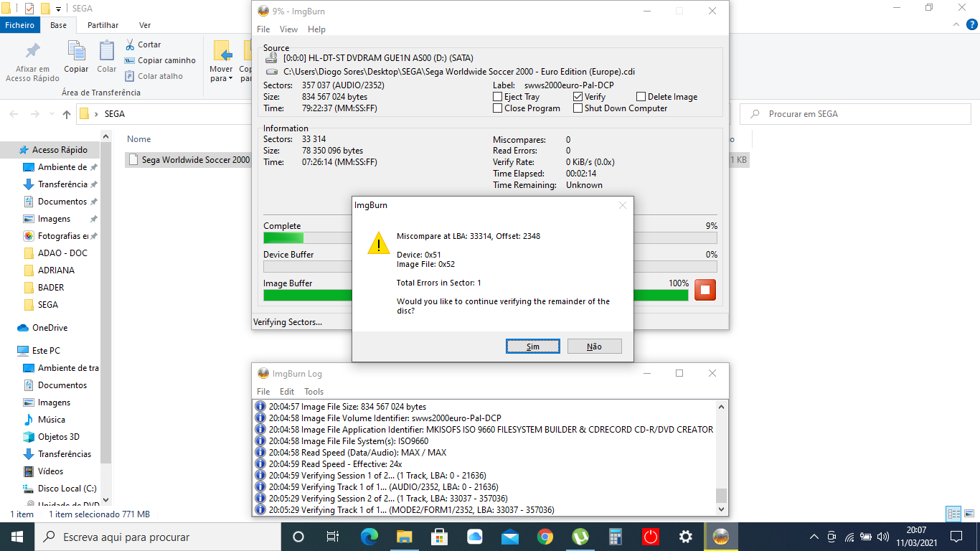Open Calculator from the taskbar
Screen dimensions: 980x551
[x=615, y=537]
